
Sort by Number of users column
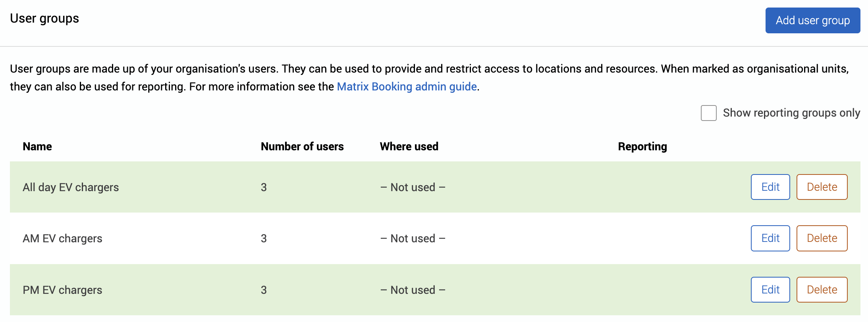click(x=302, y=146)
